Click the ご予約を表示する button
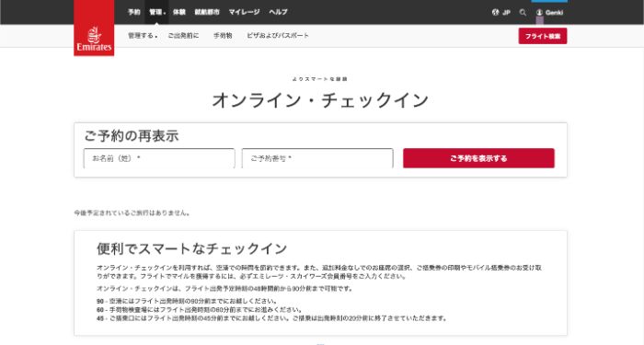644x345 pixels. [x=478, y=158]
